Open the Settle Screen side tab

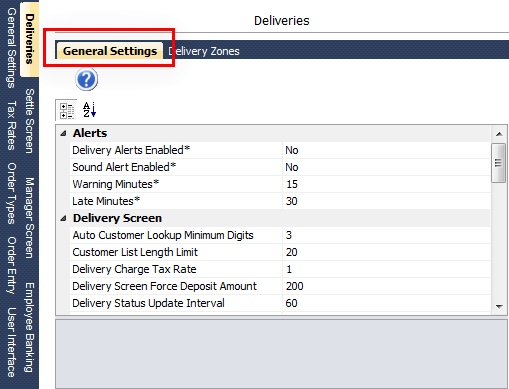point(30,121)
